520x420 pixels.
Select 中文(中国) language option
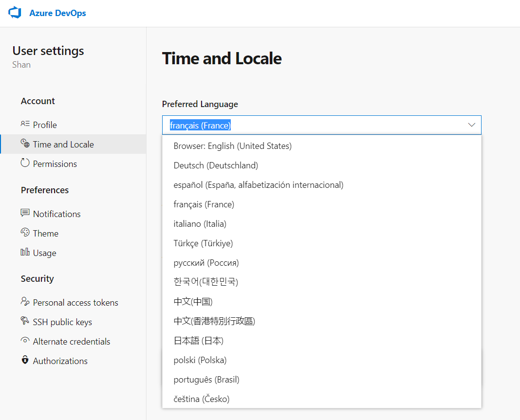[x=322, y=302]
